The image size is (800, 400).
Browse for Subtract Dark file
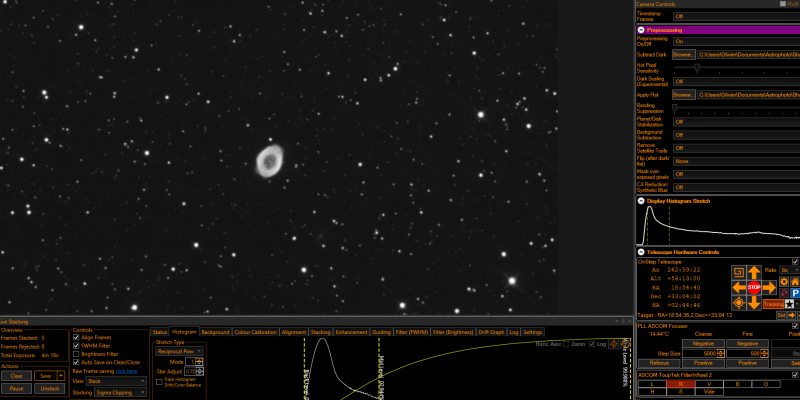tap(684, 54)
